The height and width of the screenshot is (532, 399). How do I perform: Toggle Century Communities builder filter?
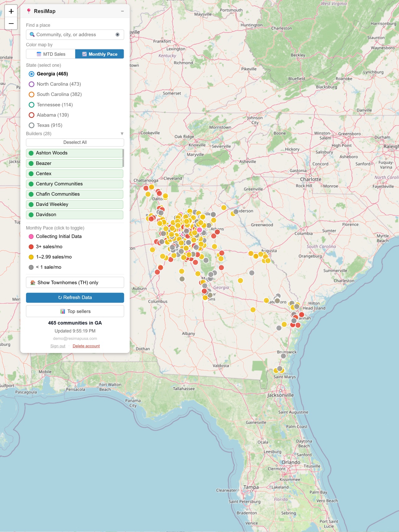[75, 184]
